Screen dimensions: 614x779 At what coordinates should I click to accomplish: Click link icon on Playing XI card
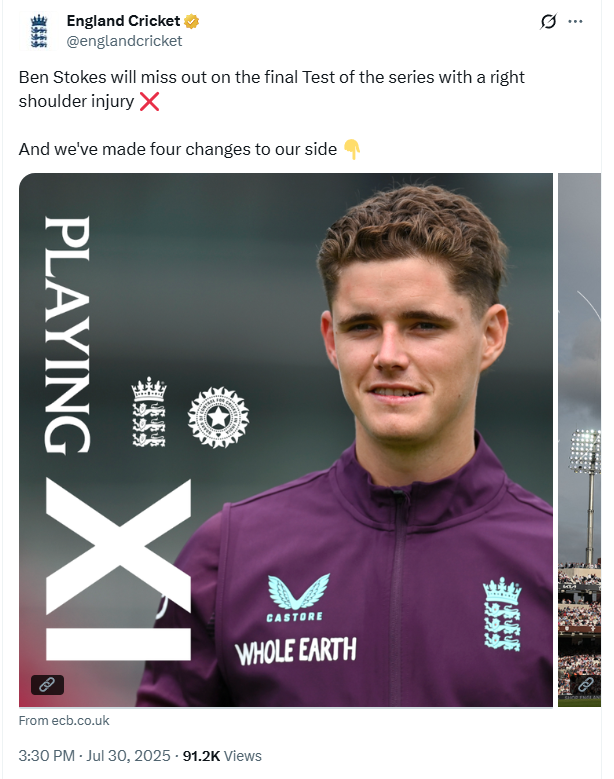click(x=48, y=684)
